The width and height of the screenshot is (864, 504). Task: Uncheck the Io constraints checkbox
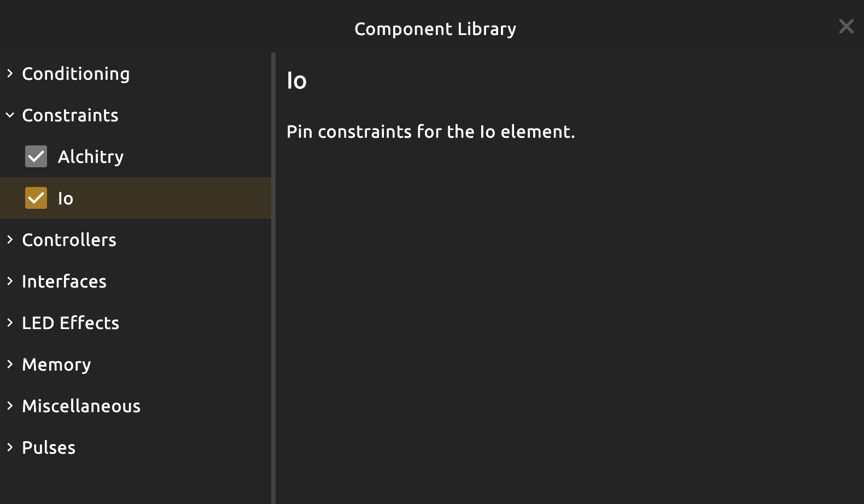tap(36, 198)
